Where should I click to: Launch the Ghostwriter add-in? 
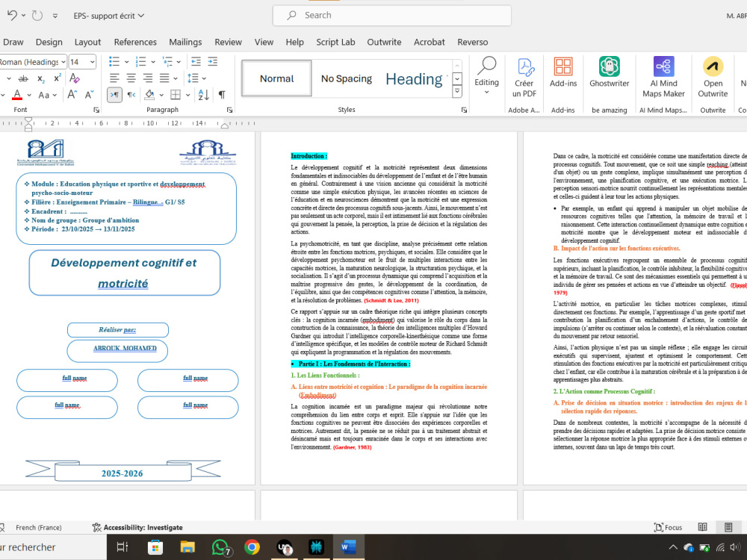click(610, 72)
